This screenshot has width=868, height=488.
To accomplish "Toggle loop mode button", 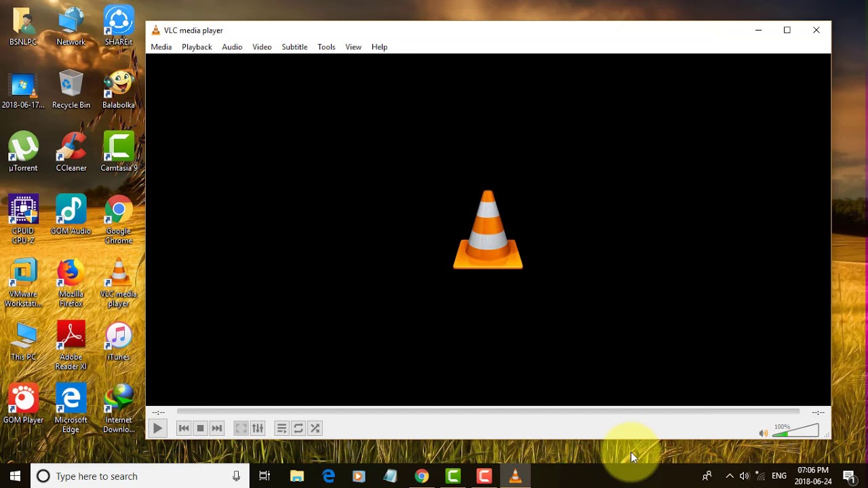I will pos(298,428).
